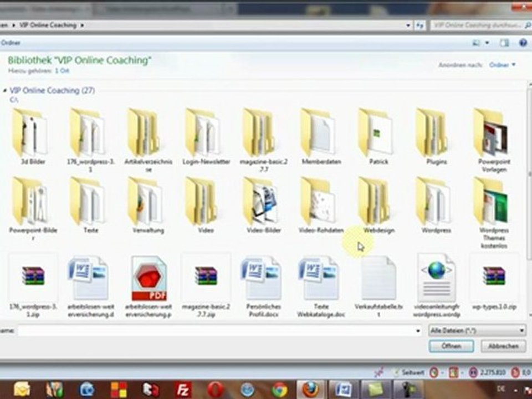Open the mail envelope taskbar icon
This screenshot has height=399, width=532.
(x=22, y=390)
